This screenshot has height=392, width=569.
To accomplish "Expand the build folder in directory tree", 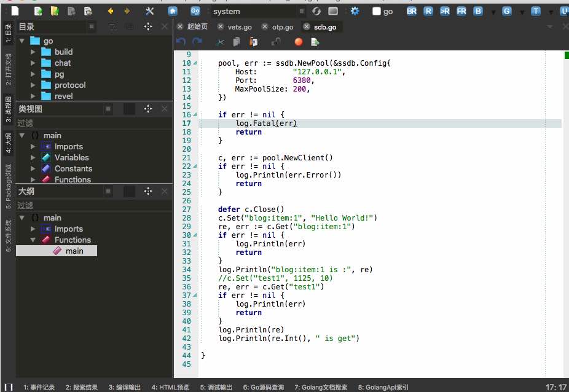I will click(x=34, y=52).
